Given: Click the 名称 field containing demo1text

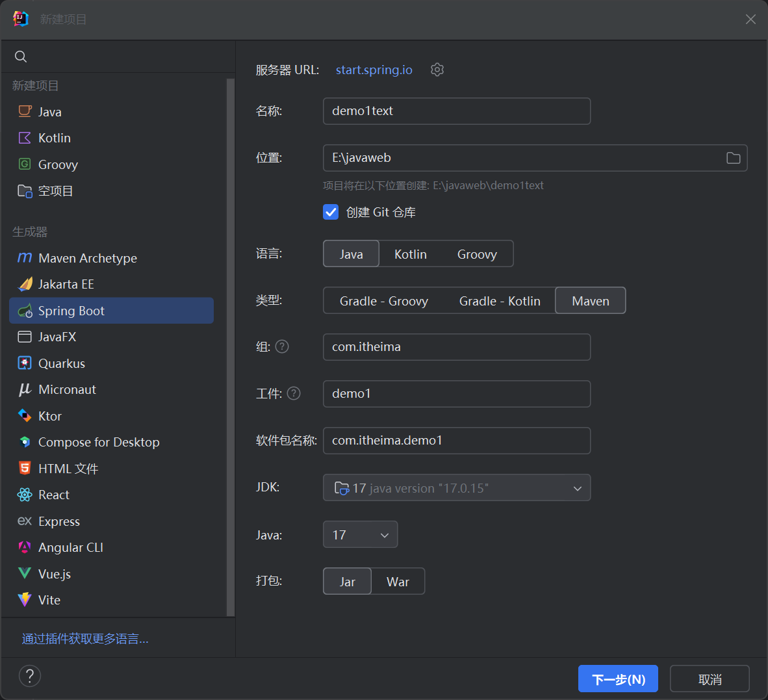Looking at the screenshot, I should coord(457,111).
